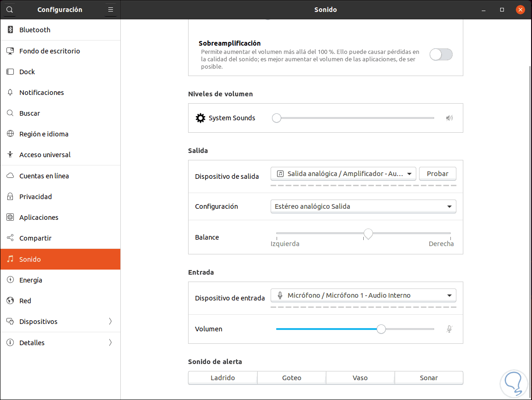The image size is (532, 400).
Task: Open the Configuración stereo profile dropdown
Action: pos(363,206)
